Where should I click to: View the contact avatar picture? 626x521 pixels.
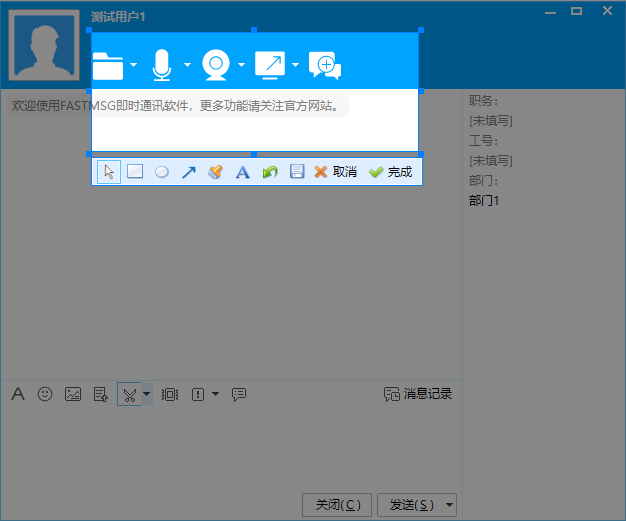(44, 46)
